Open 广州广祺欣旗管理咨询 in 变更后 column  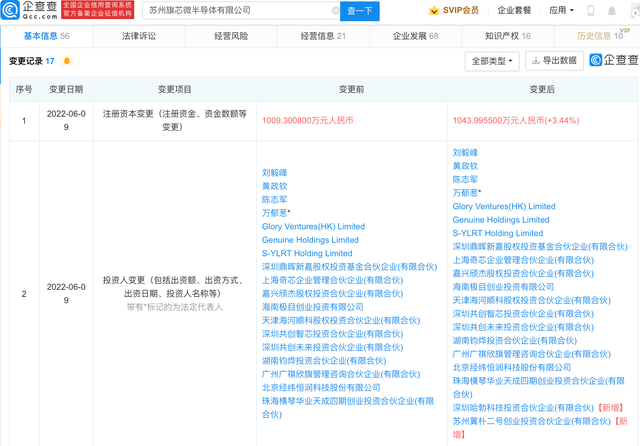pos(531,355)
